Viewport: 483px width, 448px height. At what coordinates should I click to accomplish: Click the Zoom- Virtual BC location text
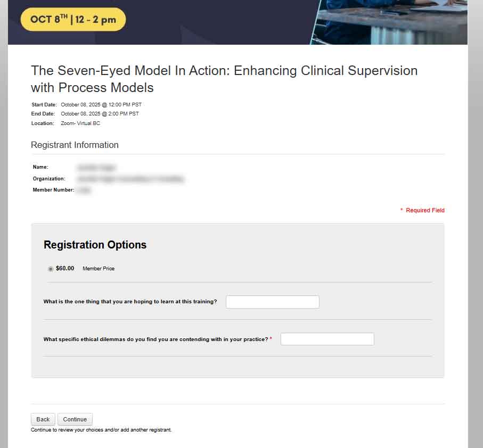coord(80,123)
